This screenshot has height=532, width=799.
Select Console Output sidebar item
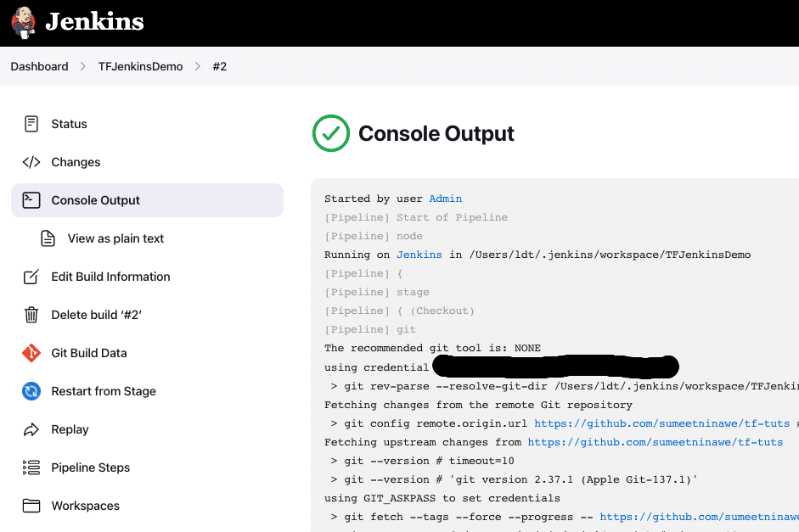pos(147,200)
